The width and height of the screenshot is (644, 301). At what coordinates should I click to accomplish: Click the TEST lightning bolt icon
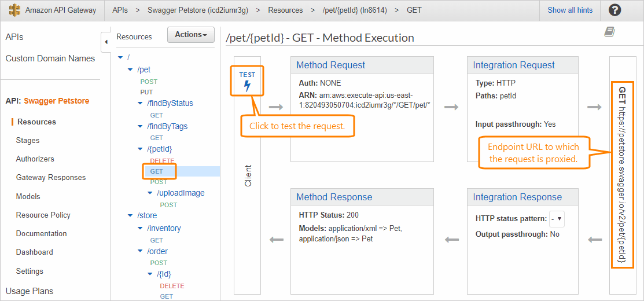(247, 86)
